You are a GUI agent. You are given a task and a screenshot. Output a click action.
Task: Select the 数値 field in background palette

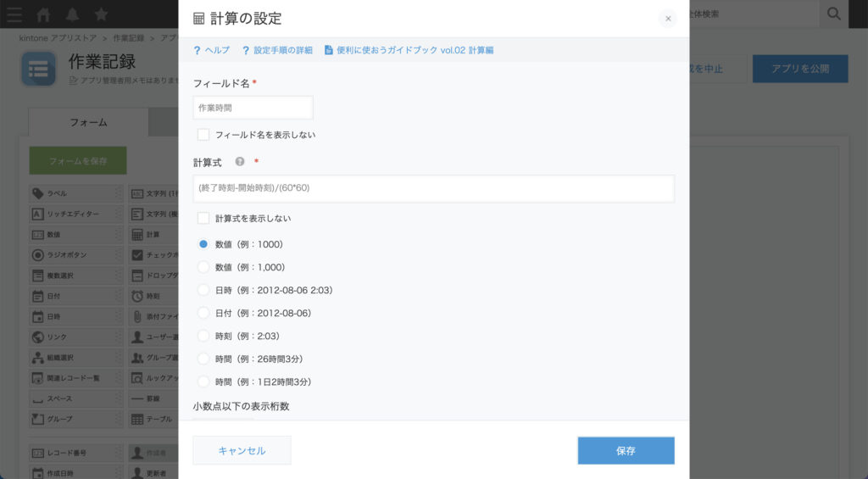pos(76,234)
